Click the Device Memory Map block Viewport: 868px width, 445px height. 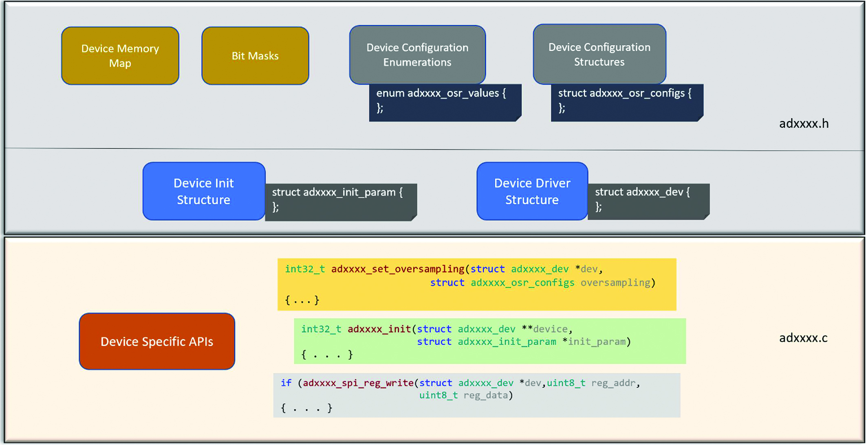click(120, 56)
